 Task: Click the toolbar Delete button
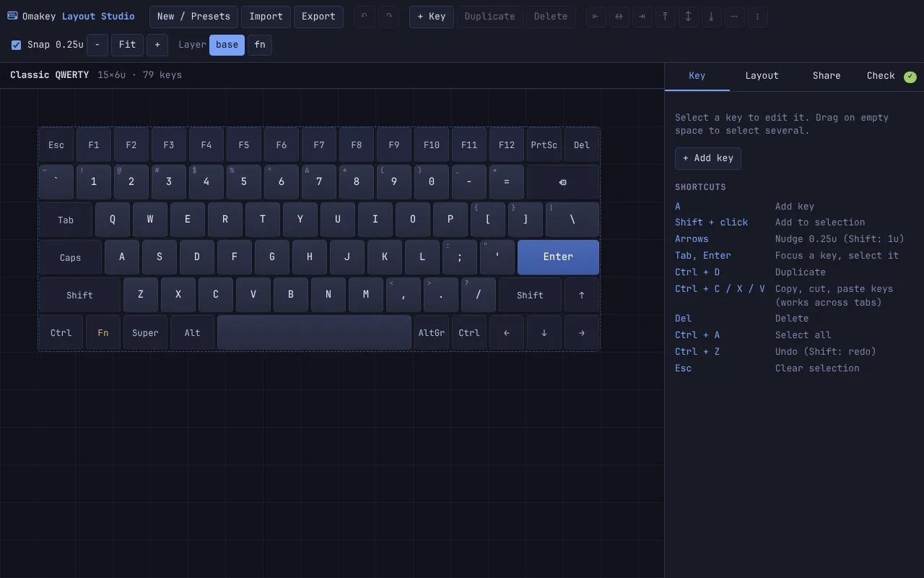[x=551, y=17]
